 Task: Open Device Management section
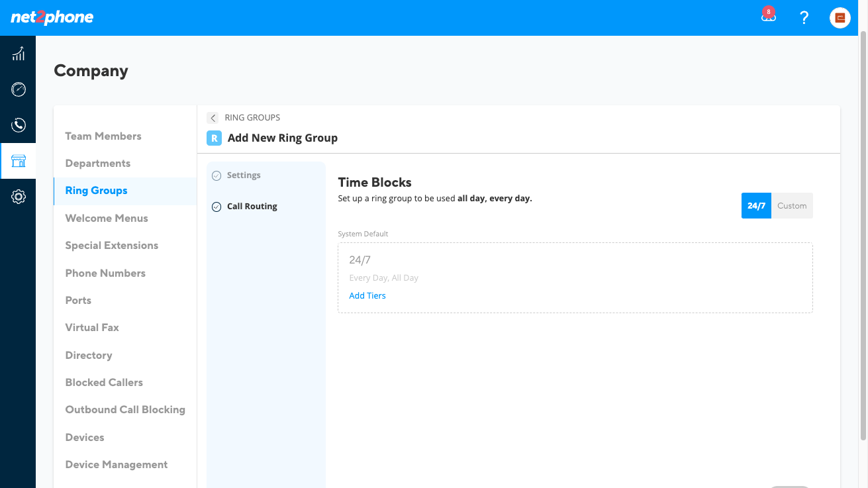pos(117,465)
